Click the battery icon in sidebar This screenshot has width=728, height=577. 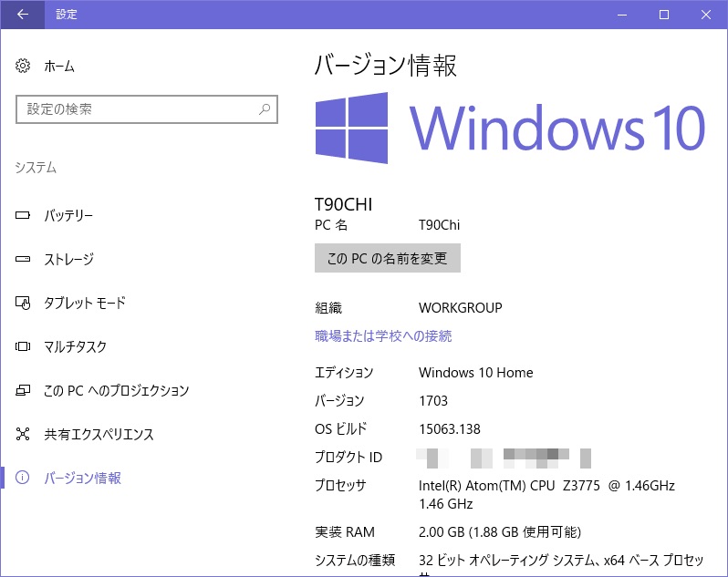tap(23, 215)
